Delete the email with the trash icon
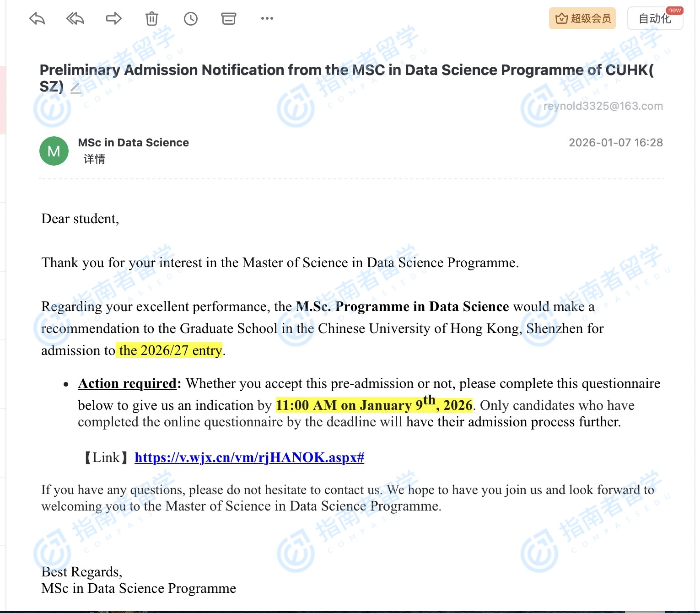 (x=152, y=19)
